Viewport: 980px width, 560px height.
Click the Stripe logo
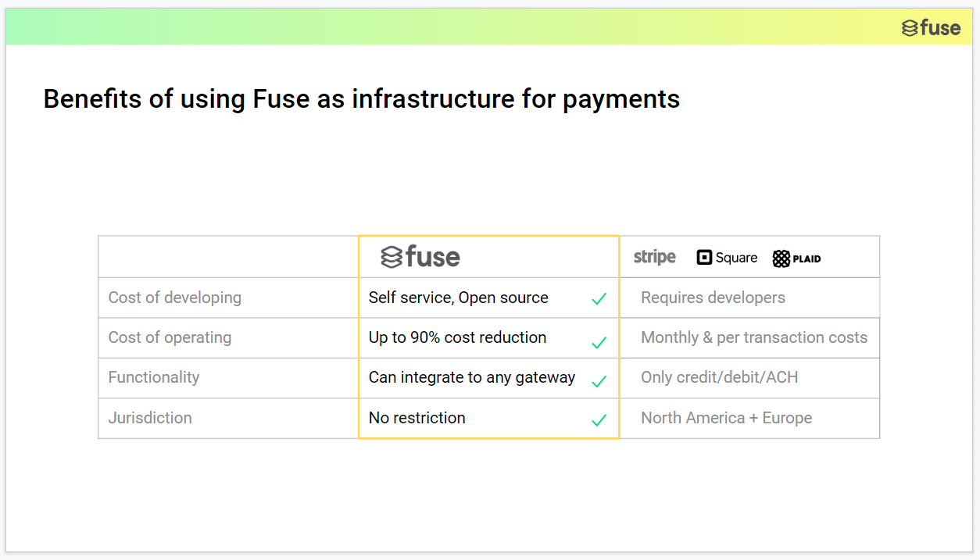click(654, 257)
